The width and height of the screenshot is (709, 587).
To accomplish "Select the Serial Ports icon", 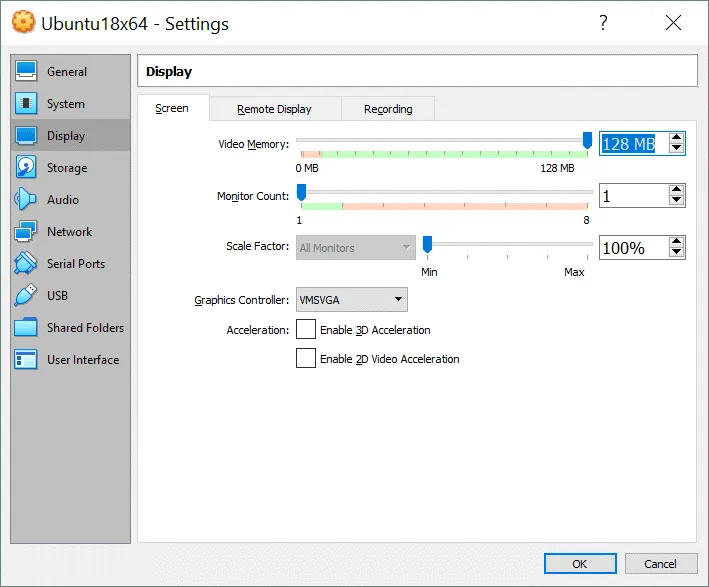I will tap(27, 264).
